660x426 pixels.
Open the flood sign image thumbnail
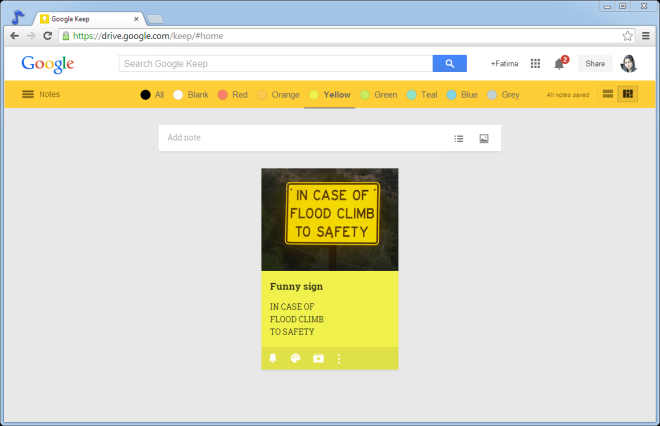tap(330, 219)
